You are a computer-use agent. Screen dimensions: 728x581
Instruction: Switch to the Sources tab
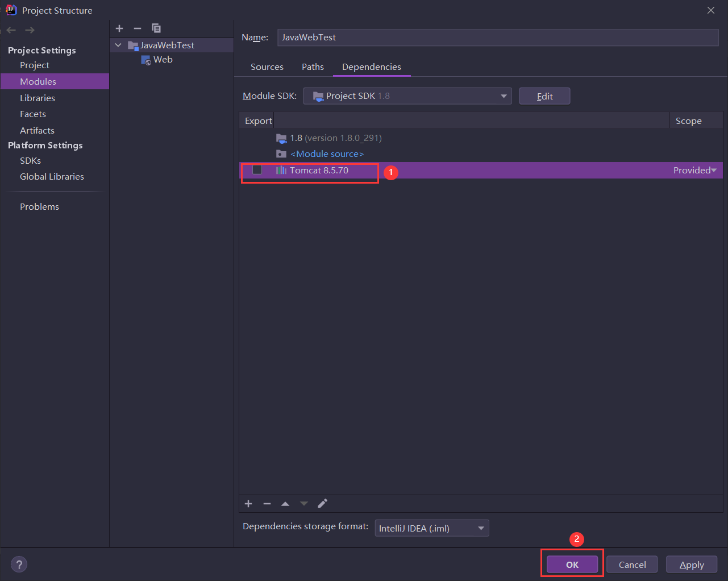267,67
